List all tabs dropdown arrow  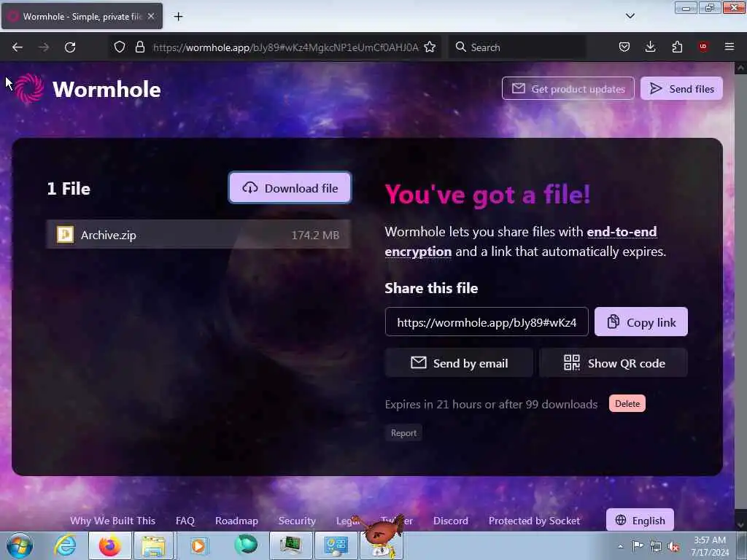click(x=630, y=16)
